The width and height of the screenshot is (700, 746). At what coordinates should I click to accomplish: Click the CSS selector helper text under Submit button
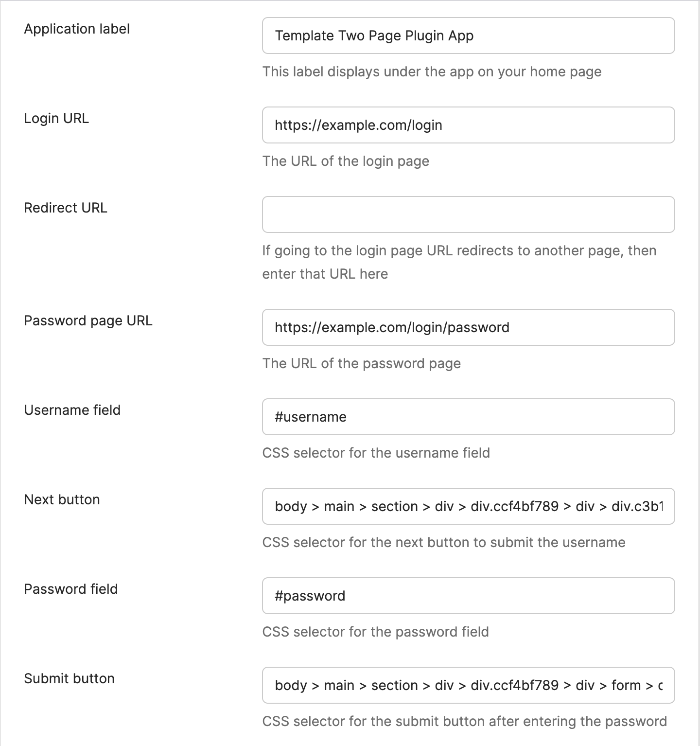464,721
